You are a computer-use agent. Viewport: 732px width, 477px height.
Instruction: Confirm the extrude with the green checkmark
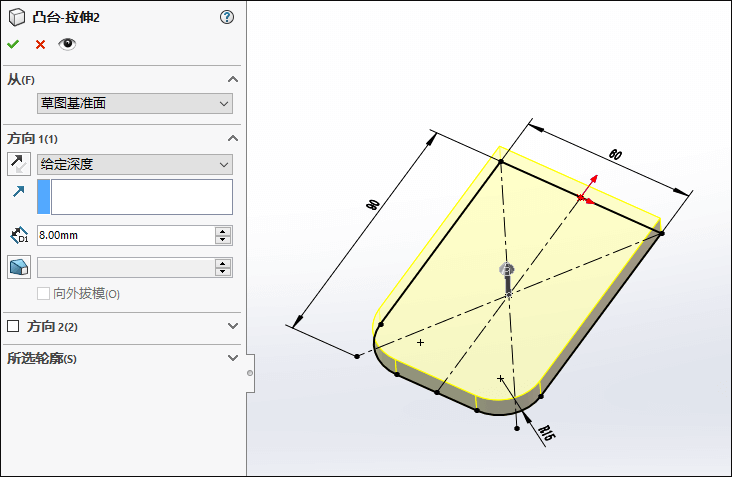[13, 44]
